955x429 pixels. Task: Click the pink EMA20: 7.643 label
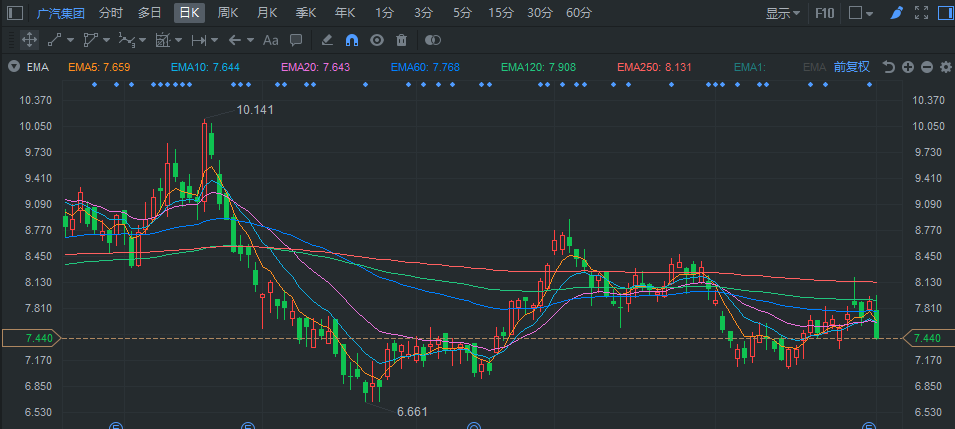315,67
